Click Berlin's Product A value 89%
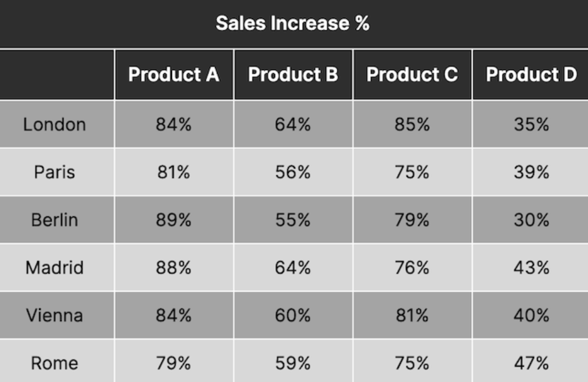 click(174, 220)
